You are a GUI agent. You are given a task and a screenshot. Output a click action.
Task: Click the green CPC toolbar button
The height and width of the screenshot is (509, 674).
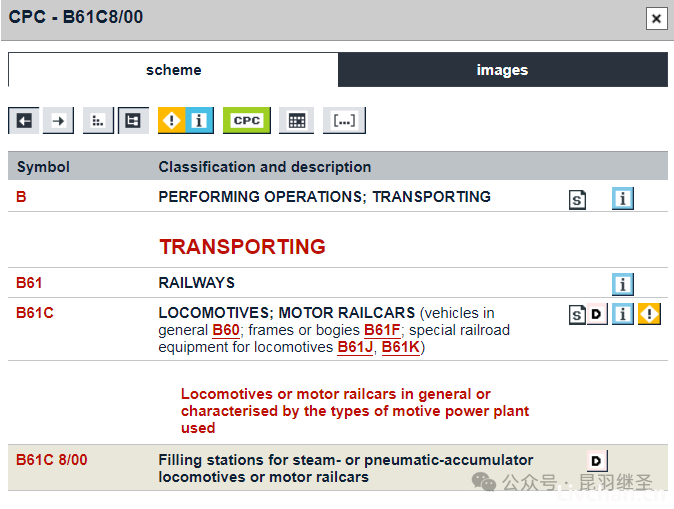247,121
